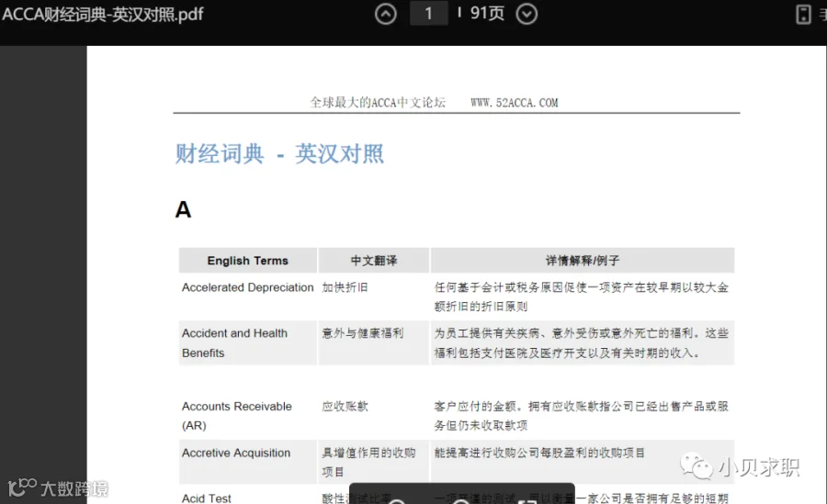Go to the previous page with up arrow
827x504 pixels.
click(x=386, y=14)
